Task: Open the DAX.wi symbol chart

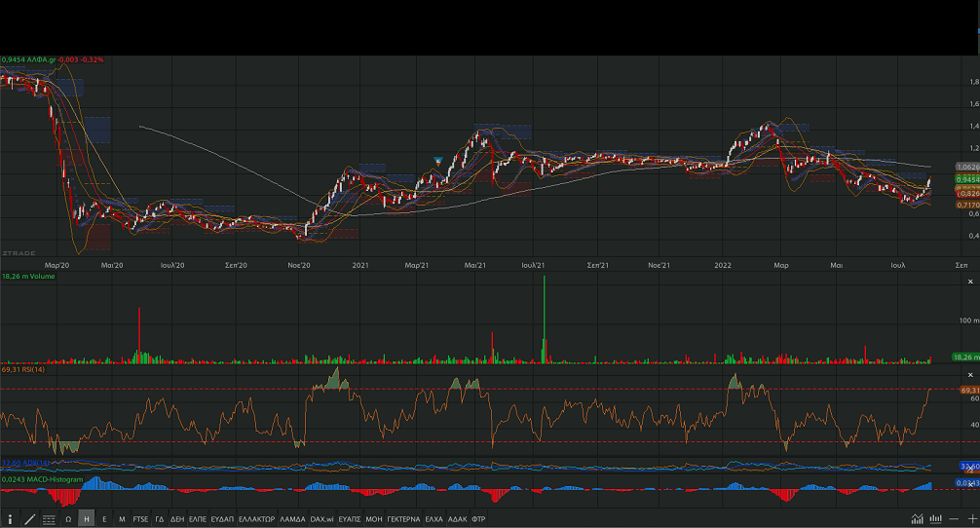Action: click(x=320, y=519)
